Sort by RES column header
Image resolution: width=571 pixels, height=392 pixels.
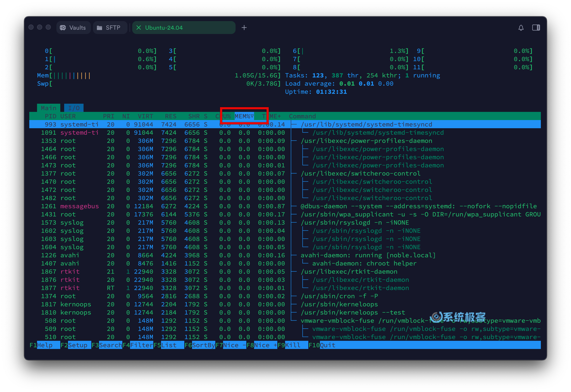pyautogui.click(x=171, y=116)
